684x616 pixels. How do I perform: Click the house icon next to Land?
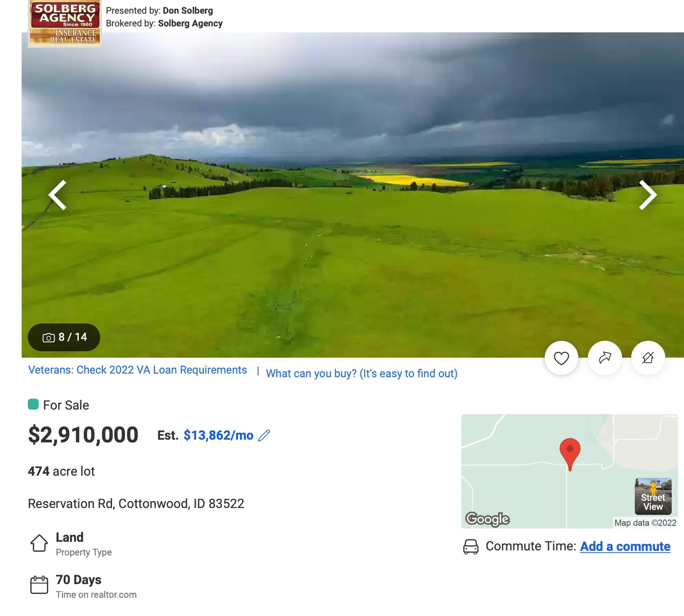click(x=39, y=543)
